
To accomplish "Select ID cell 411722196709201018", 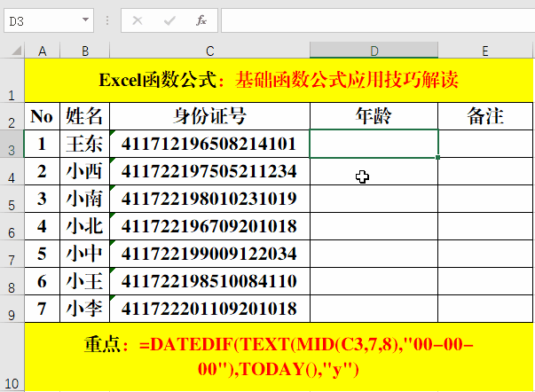I will (209, 226).
